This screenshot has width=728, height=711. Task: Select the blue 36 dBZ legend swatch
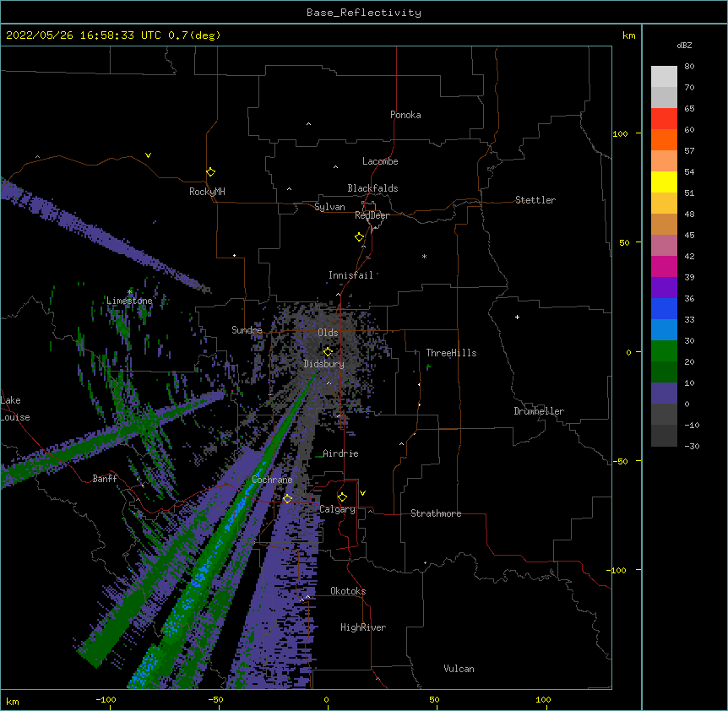pos(664,308)
